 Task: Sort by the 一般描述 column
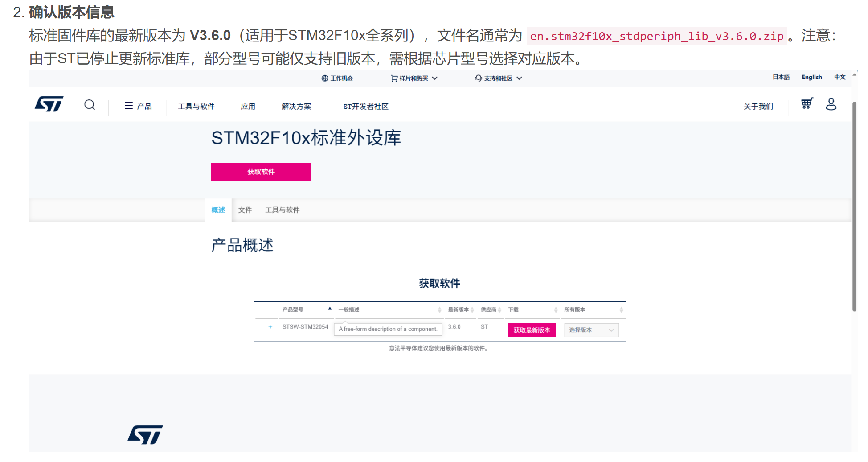pyautogui.click(x=390, y=309)
